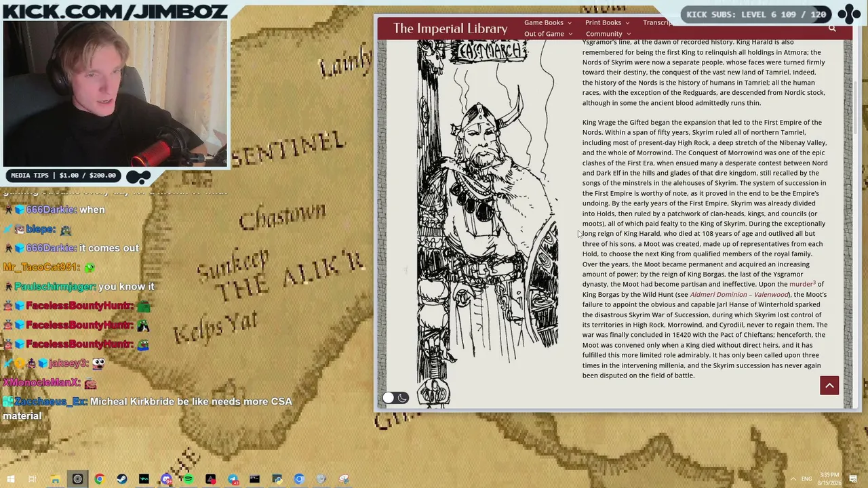This screenshot has width=868, height=488.
Task: Open the Python app on the taskbar
Action: (277, 479)
